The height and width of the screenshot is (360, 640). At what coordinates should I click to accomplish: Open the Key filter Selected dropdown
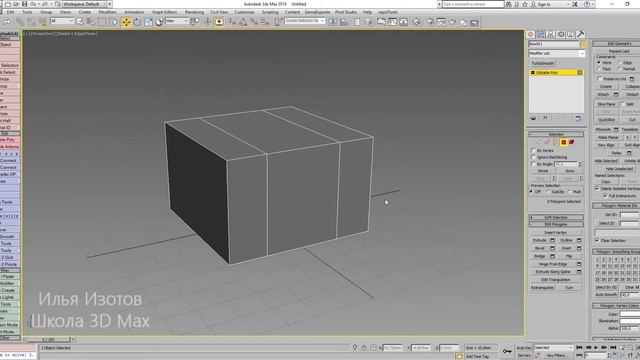pos(553,347)
